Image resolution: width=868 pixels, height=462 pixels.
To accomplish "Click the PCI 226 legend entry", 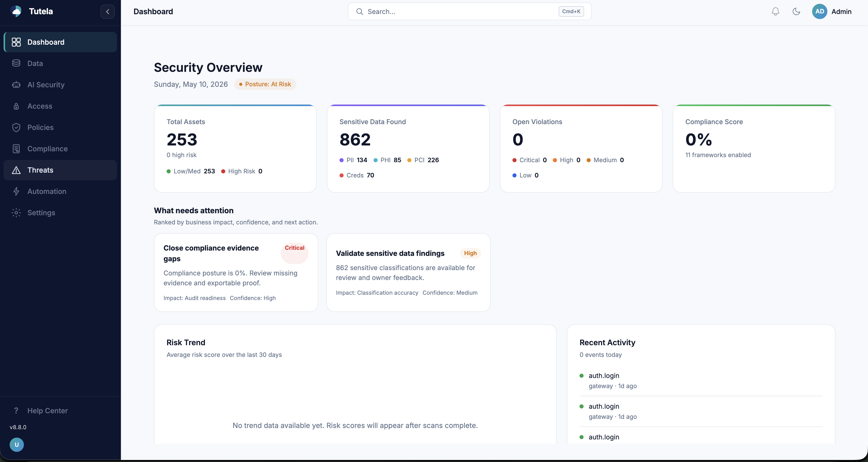I will coord(423,160).
